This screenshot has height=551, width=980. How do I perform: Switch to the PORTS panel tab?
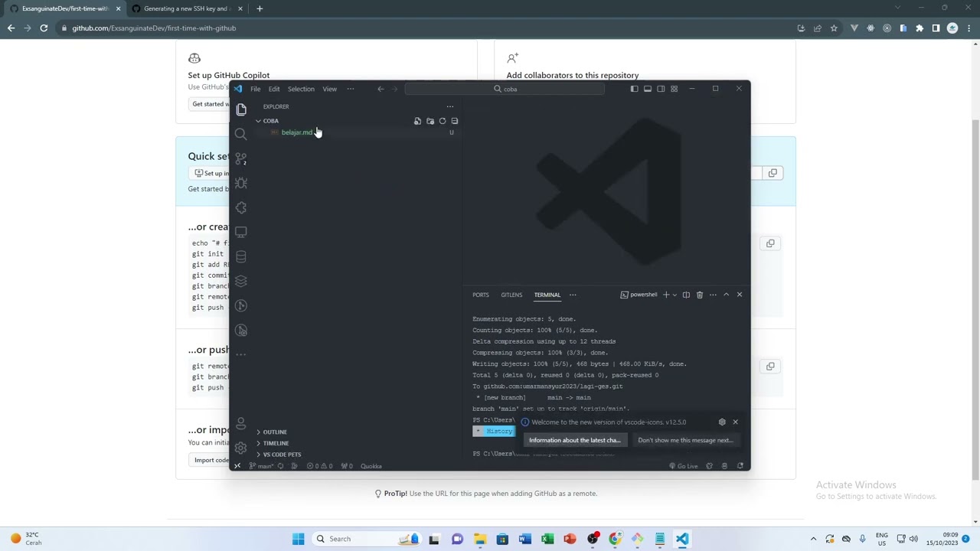pos(481,295)
